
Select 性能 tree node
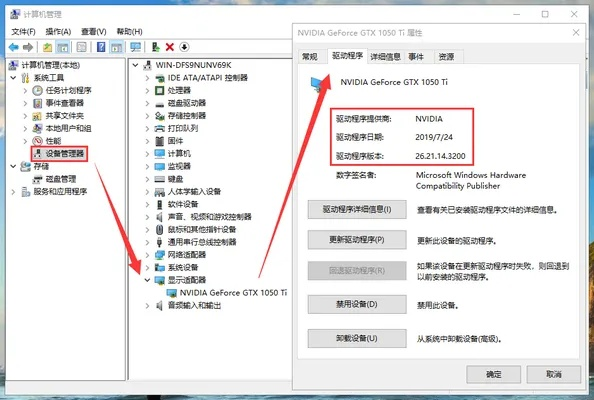(53, 141)
